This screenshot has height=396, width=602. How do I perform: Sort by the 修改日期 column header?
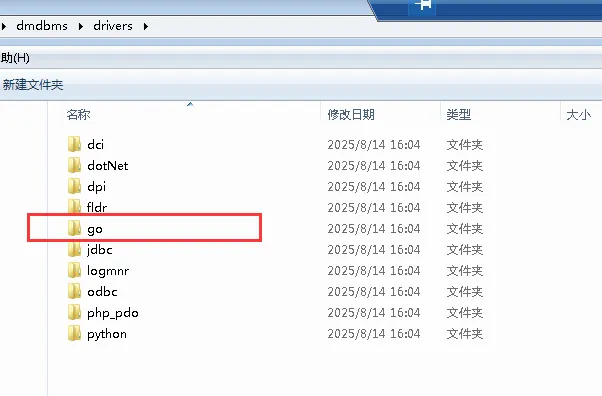tap(351, 114)
